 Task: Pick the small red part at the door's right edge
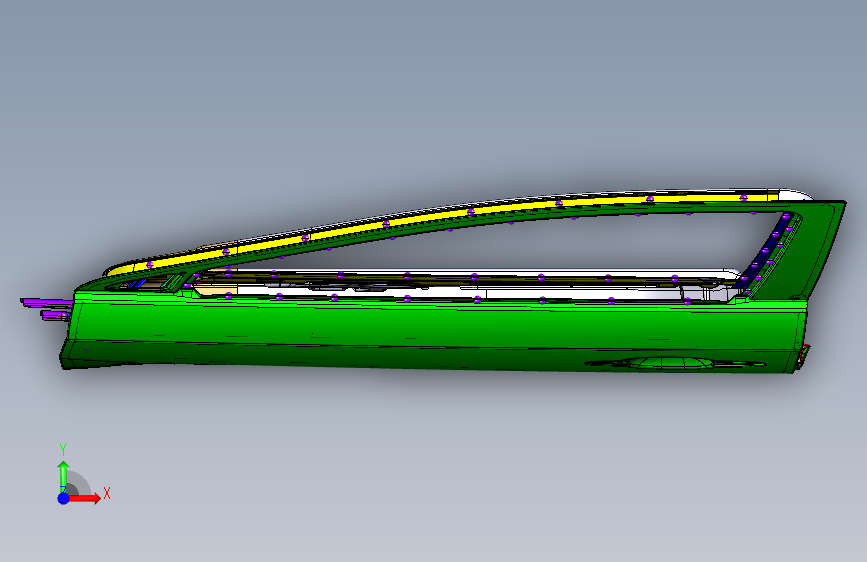(x=803, y=355)
